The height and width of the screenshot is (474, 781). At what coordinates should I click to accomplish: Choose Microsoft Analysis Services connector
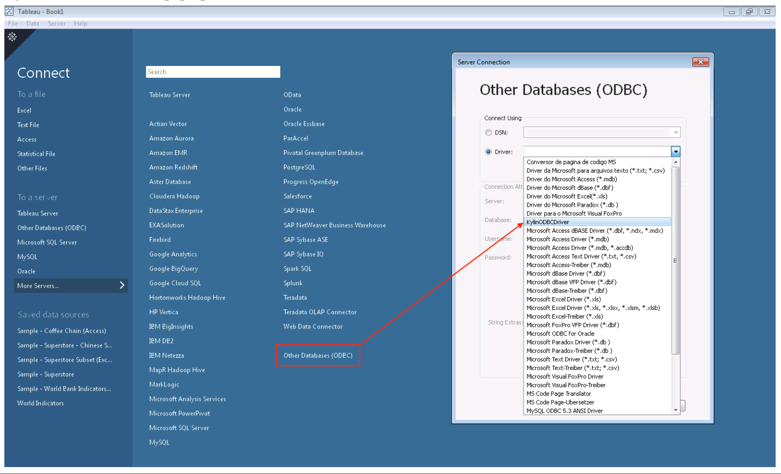coord(188,398)
